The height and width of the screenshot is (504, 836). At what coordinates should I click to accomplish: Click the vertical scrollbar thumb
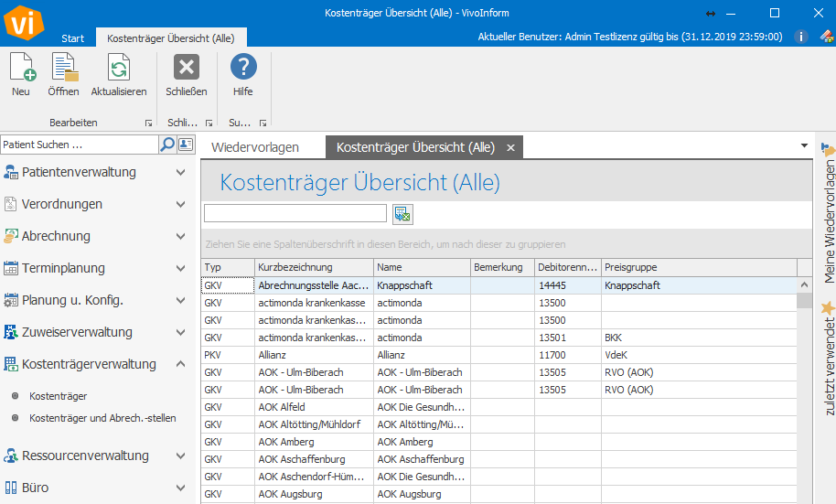coord(804,300)
